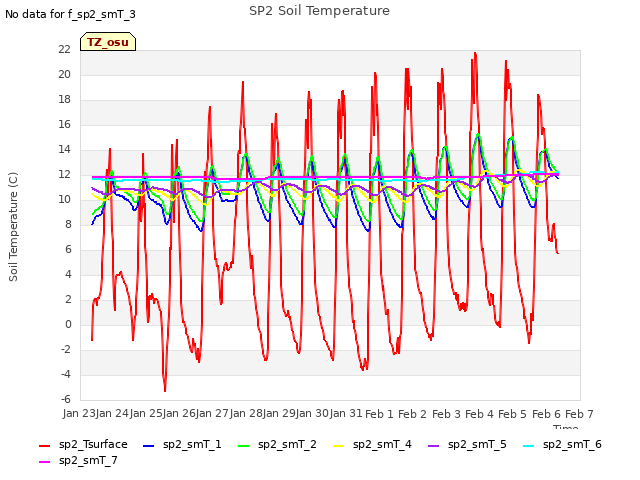Click the TZ_osu annotation label
Screen dimensions: 640x480
[108, 42]
